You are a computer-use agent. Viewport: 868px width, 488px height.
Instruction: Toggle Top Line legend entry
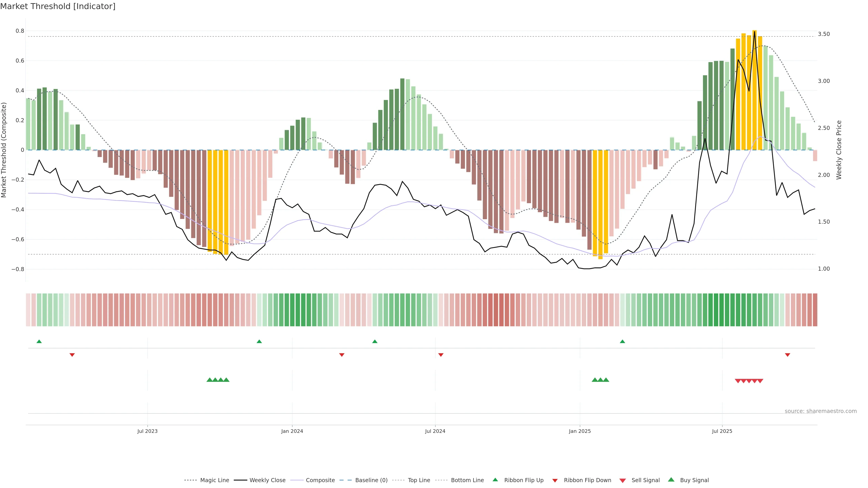pyautogui.click(x=419, y=480)
